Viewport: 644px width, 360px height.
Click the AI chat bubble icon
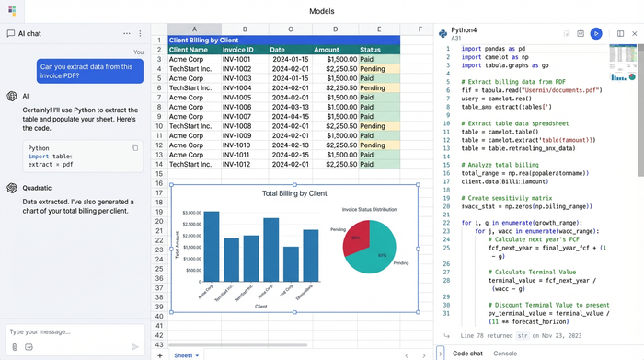tap(11, 34)
